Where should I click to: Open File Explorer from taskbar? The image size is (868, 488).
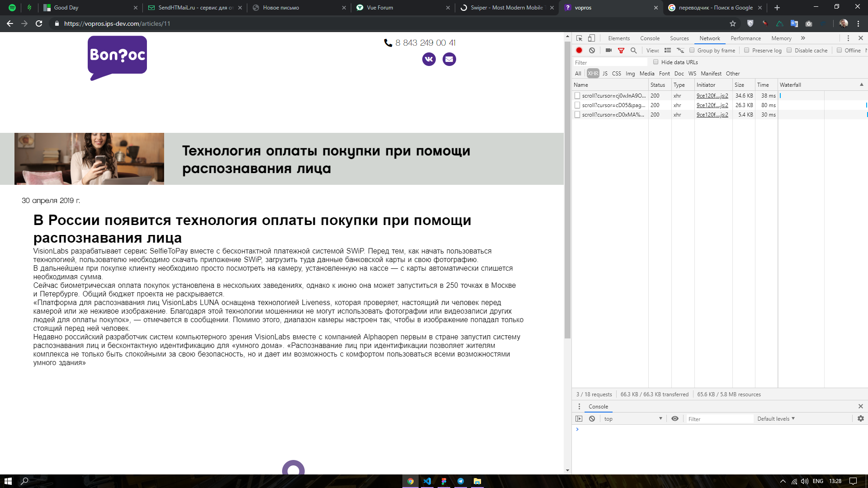pyautogui.click(x=477, y=481)
